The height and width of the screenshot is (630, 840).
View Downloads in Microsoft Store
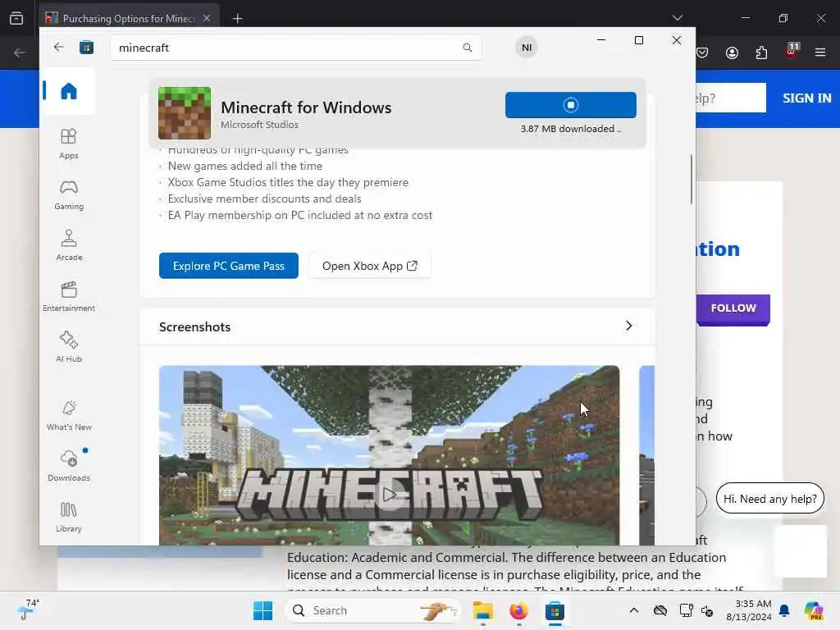point(69,466)
